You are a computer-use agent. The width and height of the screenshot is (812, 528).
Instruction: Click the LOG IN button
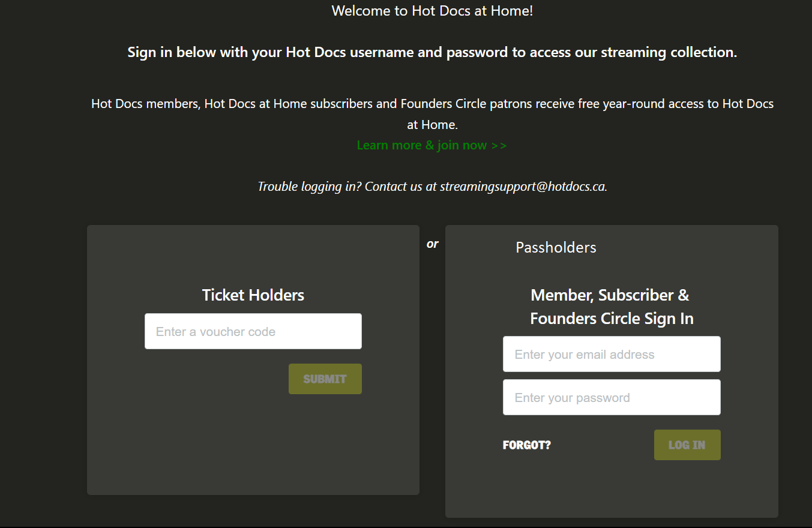(687, 445)
